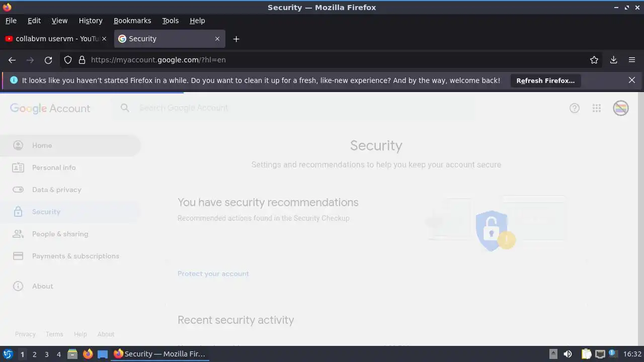Image resolution: width=644 pixels, height=362 pixels.
Task: Select the Security — Mozilla Firefox taskbar entry
Action: point(159,354)
